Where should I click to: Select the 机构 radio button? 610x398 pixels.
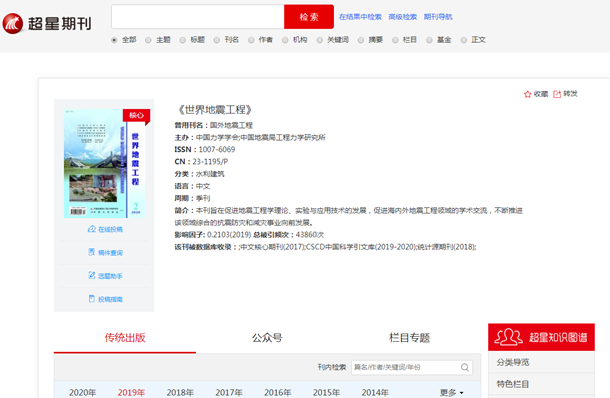(285, 40)
